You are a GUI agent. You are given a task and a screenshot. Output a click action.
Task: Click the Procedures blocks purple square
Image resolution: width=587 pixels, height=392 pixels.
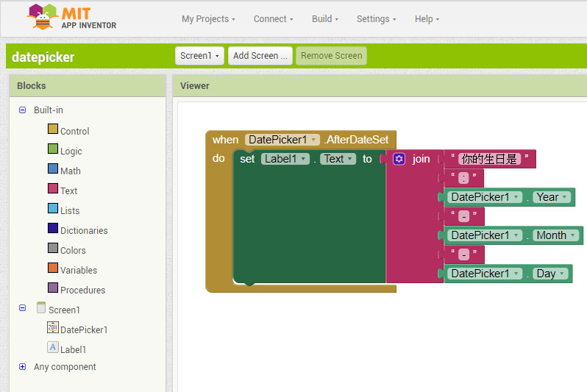53,288
